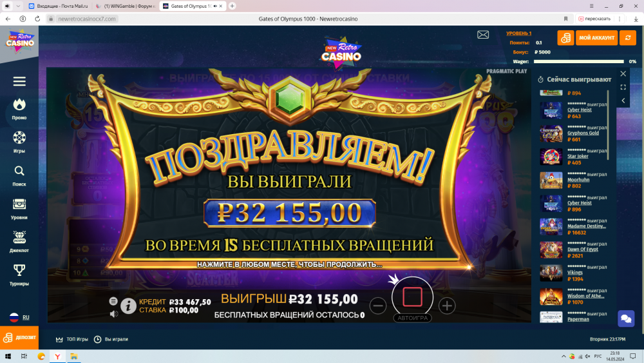
Task: Open the ТОП Игры link
Action: pyautogui.click(x=72, y=339)
